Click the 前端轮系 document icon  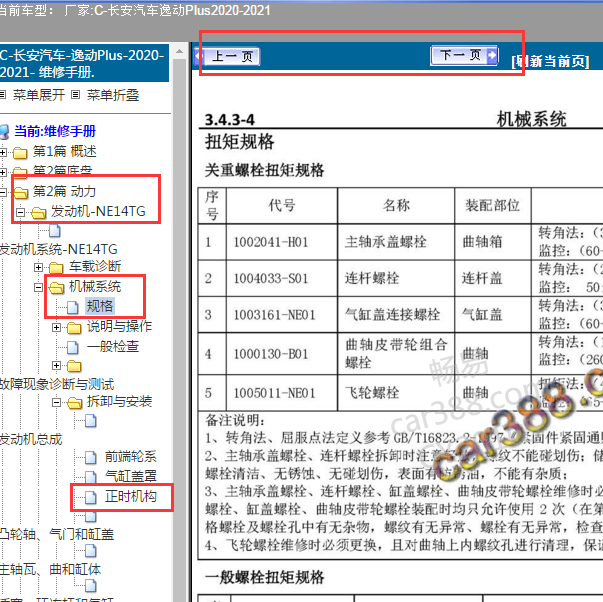click(x=91, y=457)
